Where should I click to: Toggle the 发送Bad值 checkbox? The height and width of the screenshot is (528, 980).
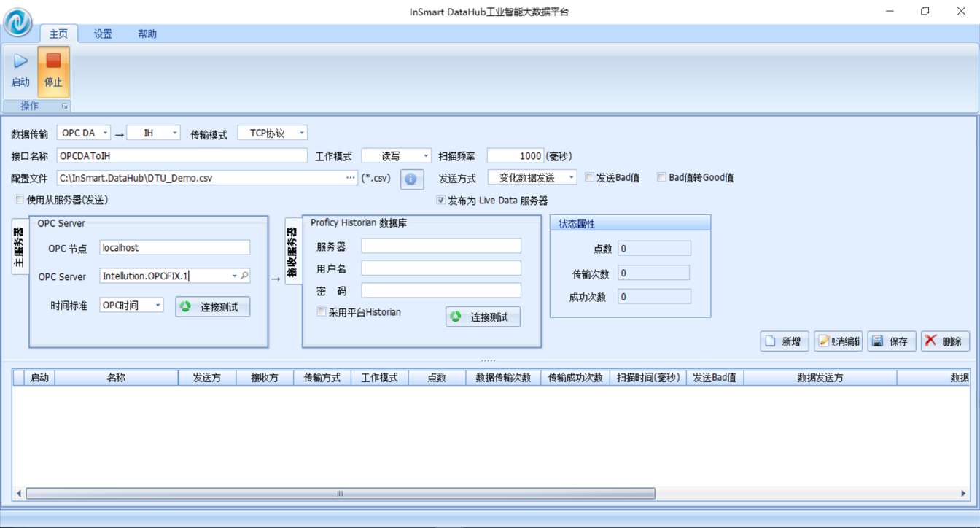(589, 177)
